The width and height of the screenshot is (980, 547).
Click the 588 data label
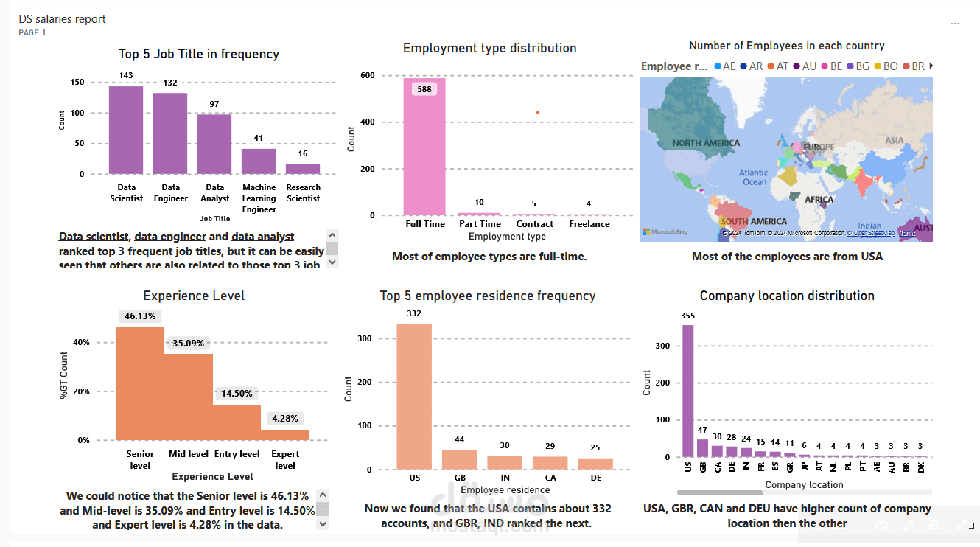[424, 89]
